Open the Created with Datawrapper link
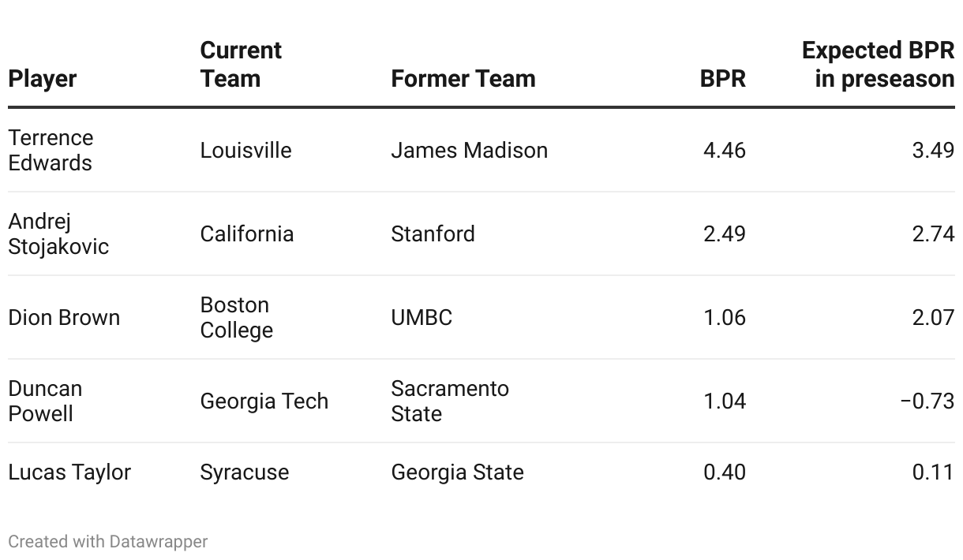Viewport: 963px width, 560px height. pos(108,542)
